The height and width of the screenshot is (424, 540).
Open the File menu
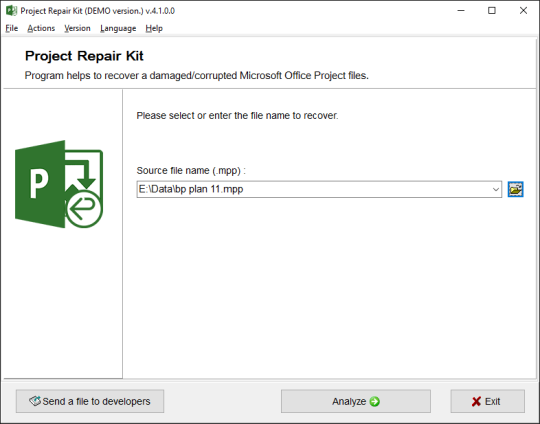[x=11, y=28]
